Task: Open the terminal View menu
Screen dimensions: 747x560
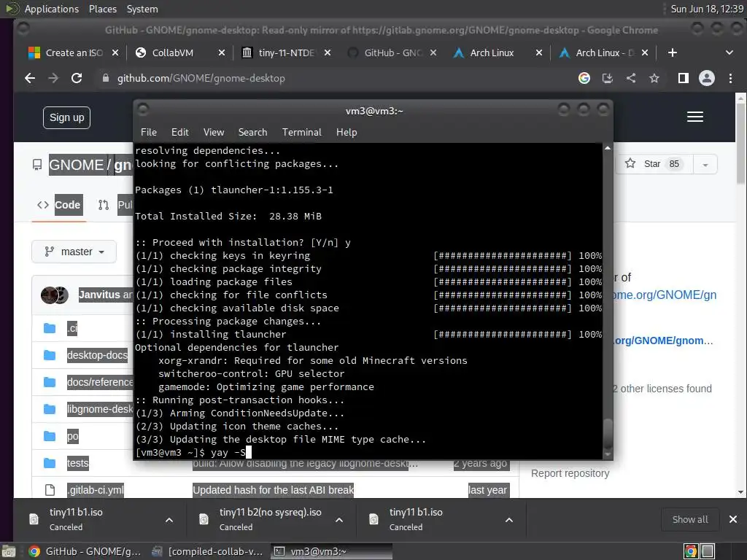Action: tap(214, 133)
